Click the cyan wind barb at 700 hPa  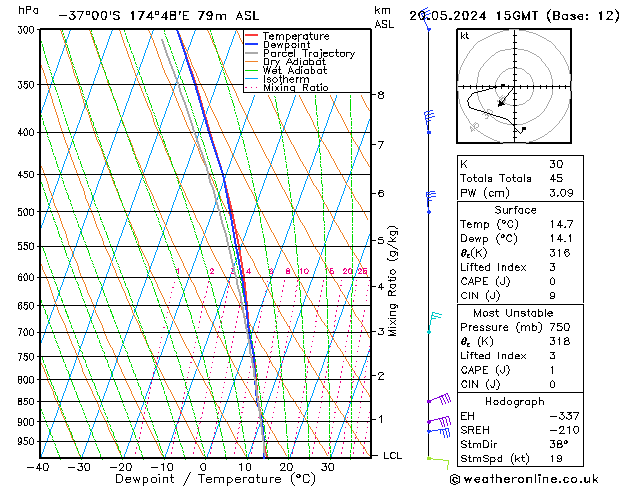click(x=434, y=322)
